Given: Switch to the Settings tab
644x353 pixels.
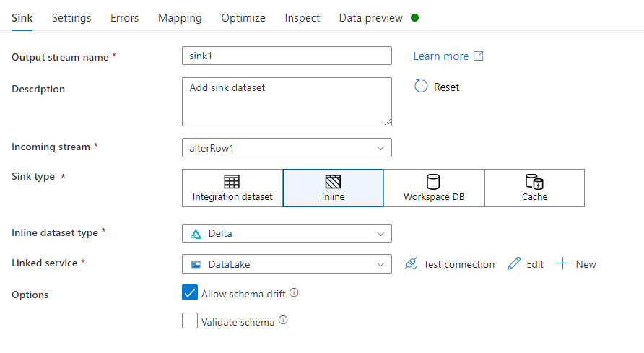Looking at the screenshot, I should 71,18.
